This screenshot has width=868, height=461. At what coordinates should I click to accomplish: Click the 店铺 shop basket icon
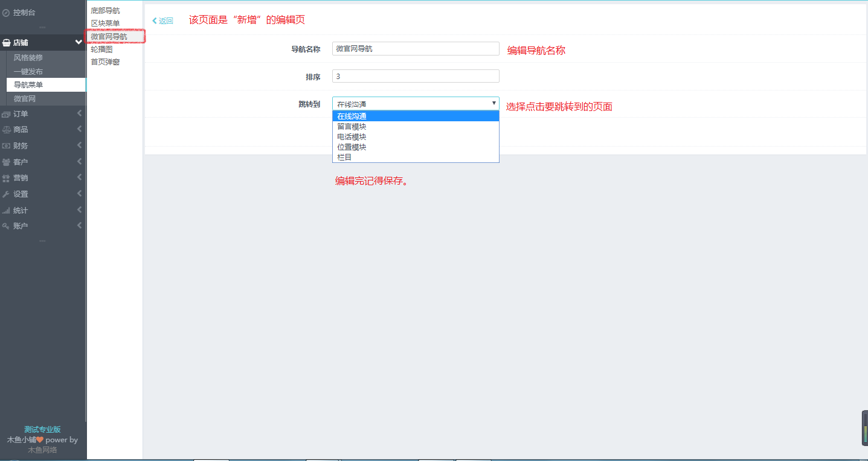[6, 42]
